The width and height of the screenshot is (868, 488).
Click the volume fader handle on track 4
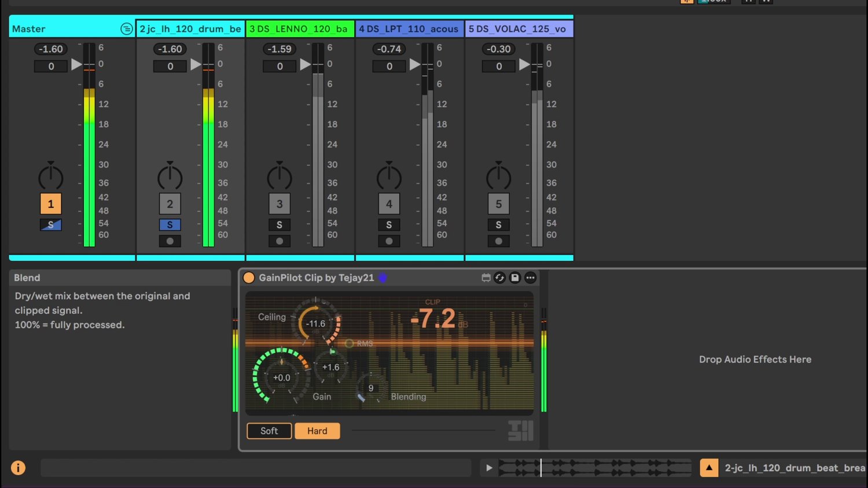point(414,65)
